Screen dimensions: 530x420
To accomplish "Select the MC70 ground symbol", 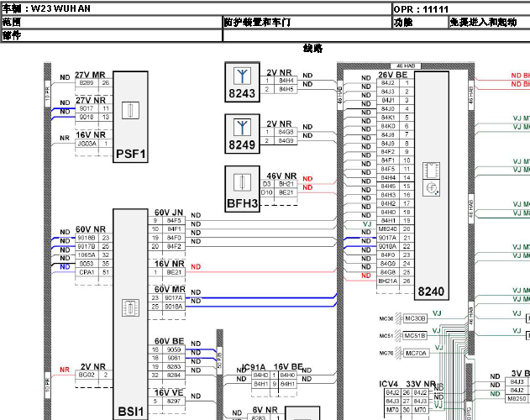I will pos(398,353).
